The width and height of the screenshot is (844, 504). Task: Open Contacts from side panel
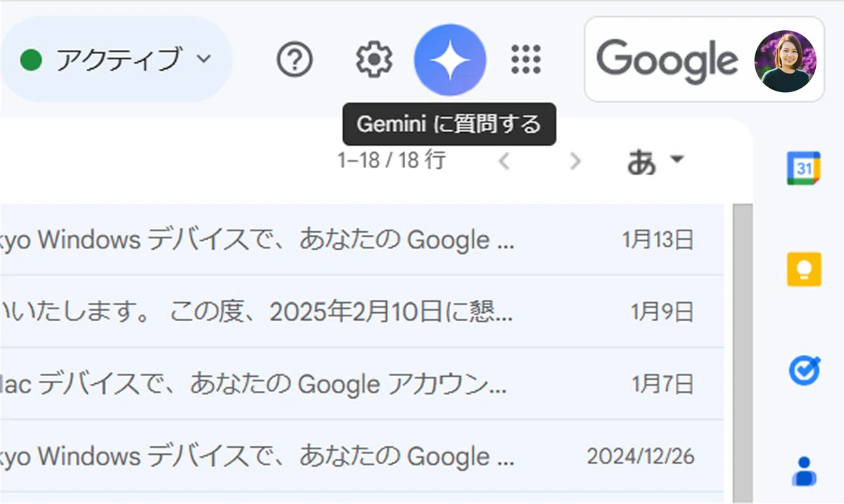tap(803, 471)
